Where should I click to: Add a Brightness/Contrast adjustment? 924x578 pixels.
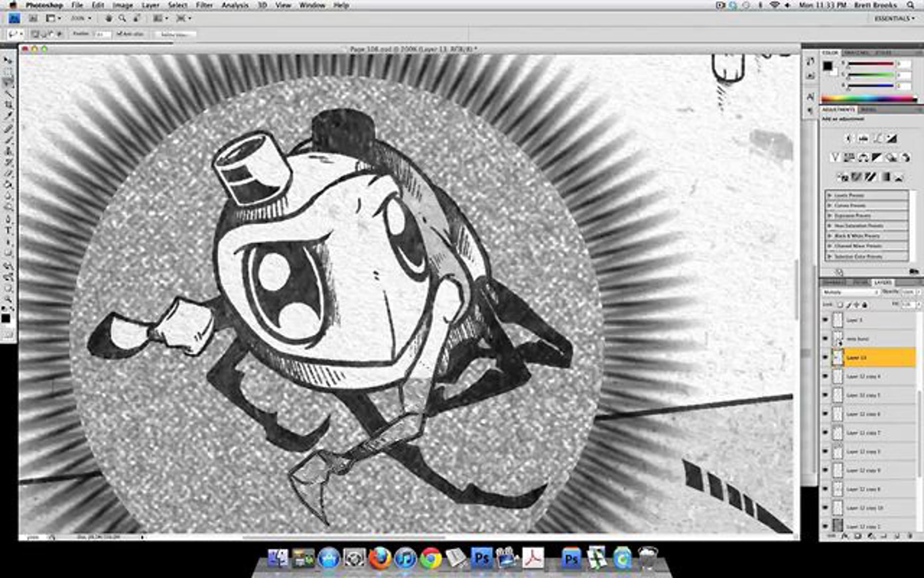[x=849, y=138]
